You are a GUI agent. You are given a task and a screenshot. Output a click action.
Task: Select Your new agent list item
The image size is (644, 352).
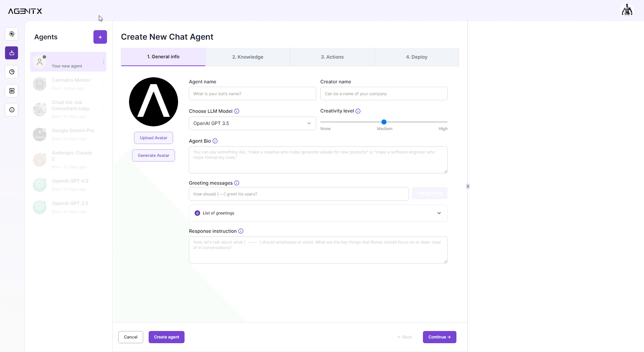tap(68, 62)
